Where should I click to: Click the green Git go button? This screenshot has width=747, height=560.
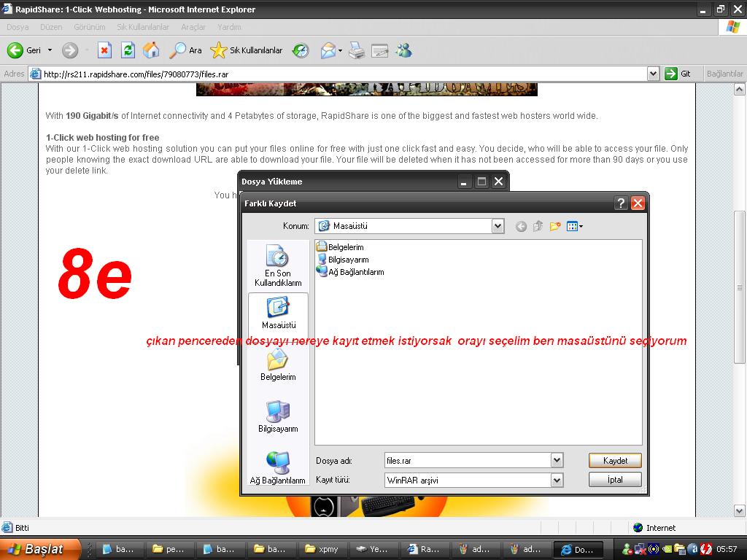[678, 74]
